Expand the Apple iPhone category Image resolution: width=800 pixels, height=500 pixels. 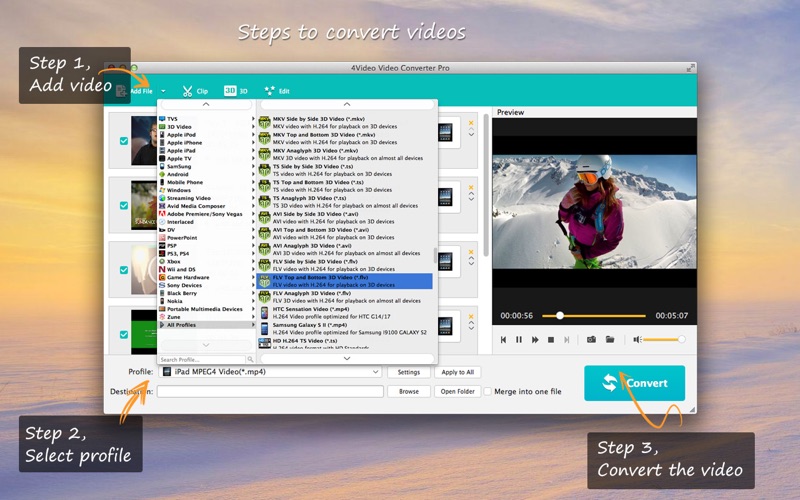pos(207,143)
